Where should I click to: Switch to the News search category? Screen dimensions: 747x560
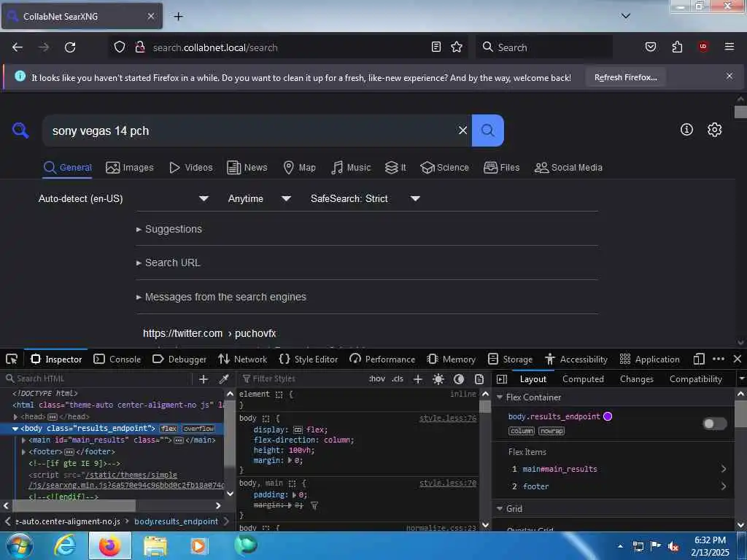click(247, 168)
